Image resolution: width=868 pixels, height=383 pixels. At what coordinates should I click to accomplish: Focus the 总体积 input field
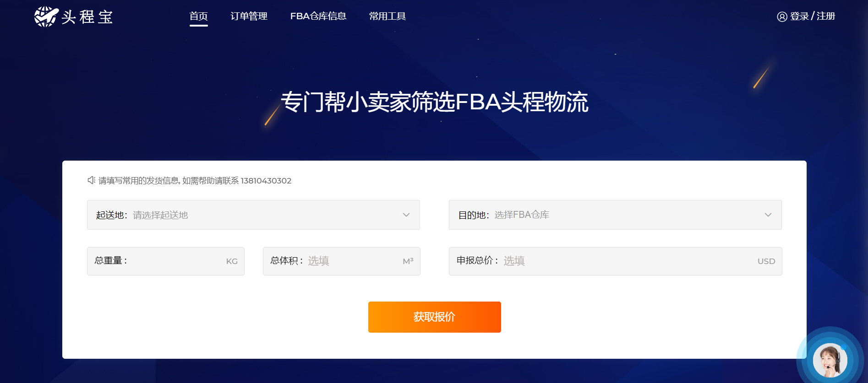tap(342, 261)
